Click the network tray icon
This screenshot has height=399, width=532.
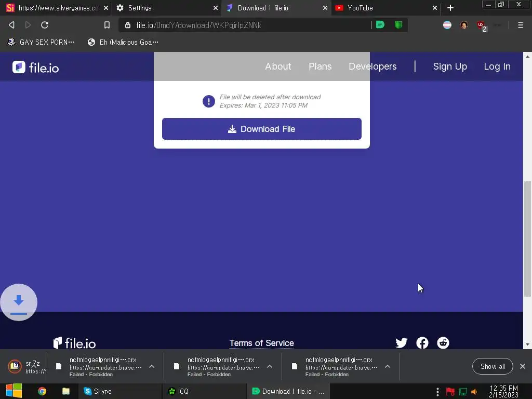[x=463, y=392]
